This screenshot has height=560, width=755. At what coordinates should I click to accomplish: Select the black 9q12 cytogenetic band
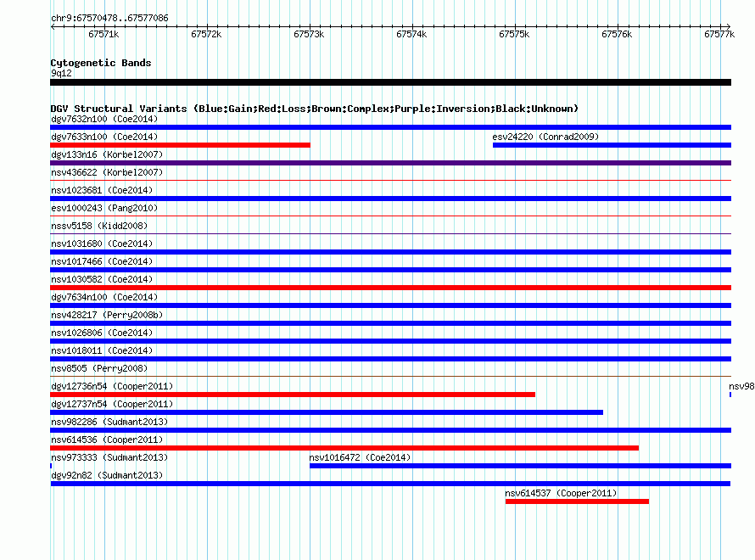click(390, 82)
